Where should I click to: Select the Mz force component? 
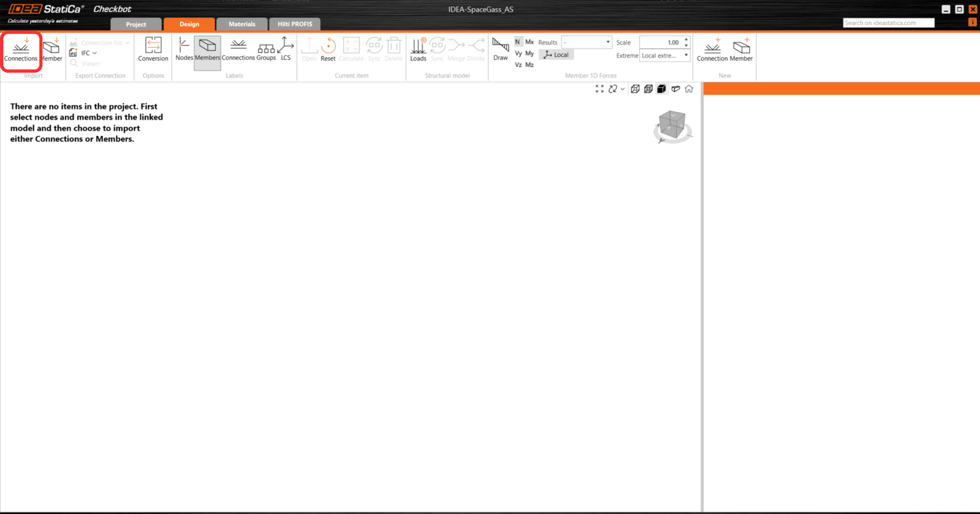click(529, 65)
